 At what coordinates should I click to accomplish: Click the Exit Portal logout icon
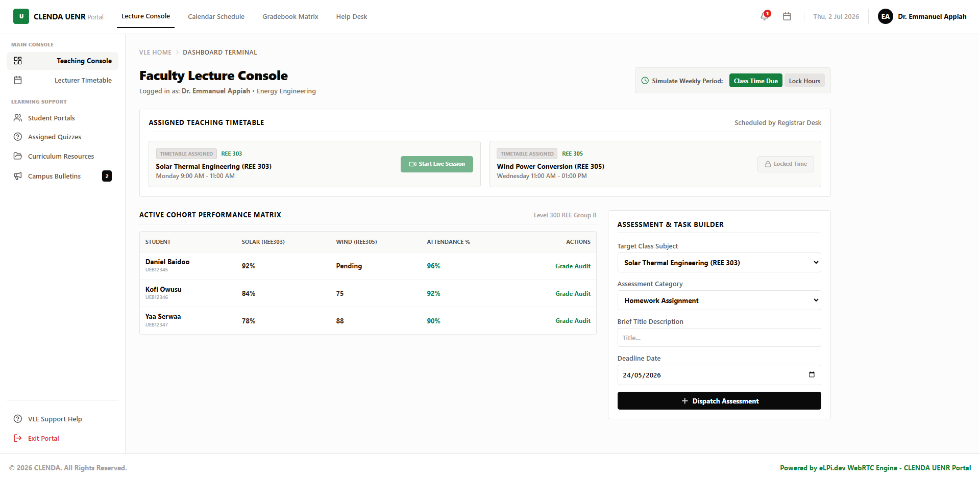tap(18, 438)
